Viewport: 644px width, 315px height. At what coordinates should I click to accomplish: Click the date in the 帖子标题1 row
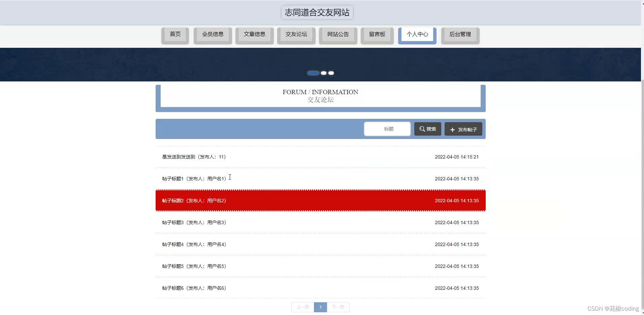click(457, 179)
